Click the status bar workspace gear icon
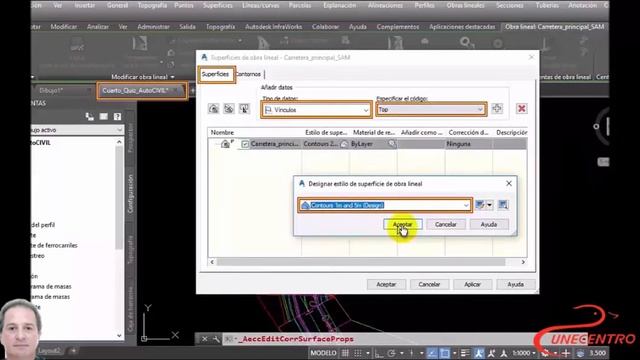Image resolution: width=640 pixels, height=360 pixels. tap(545, 353)
